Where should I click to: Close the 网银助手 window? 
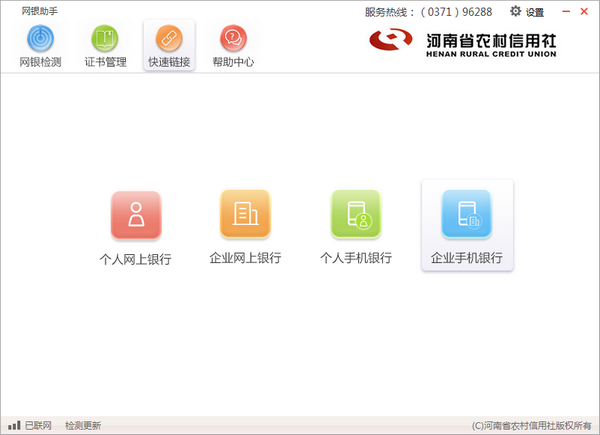(584, 11)
